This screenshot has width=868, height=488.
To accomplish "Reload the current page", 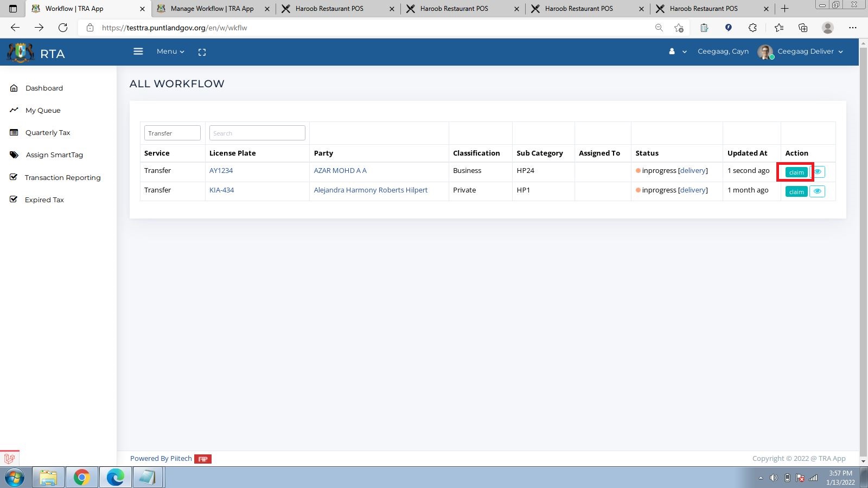I will click(x=63, y=28).
